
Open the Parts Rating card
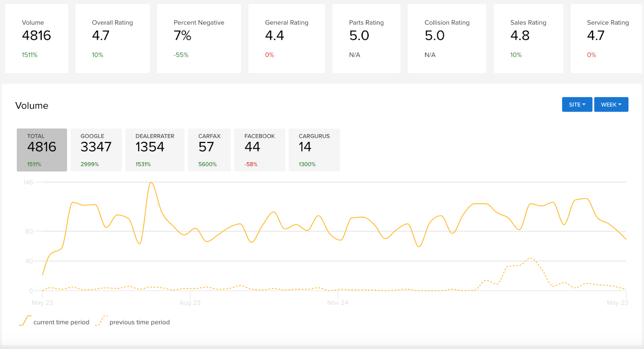366,39
